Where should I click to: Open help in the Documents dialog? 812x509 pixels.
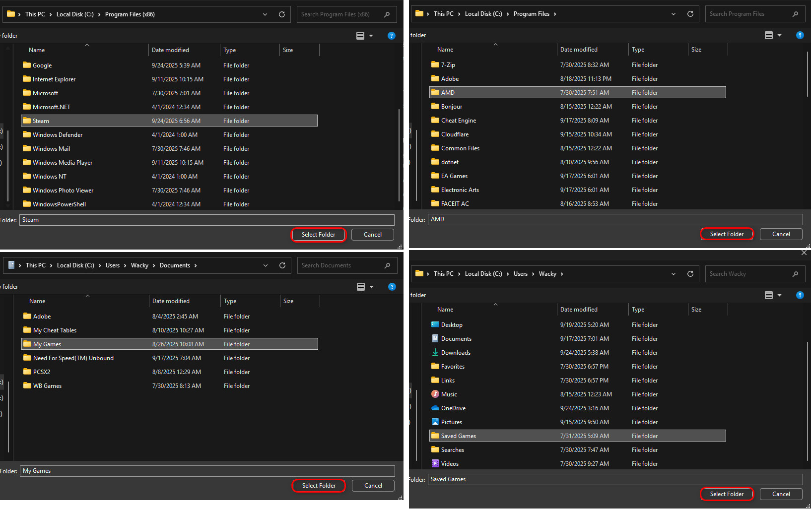[x=392, y=287]
